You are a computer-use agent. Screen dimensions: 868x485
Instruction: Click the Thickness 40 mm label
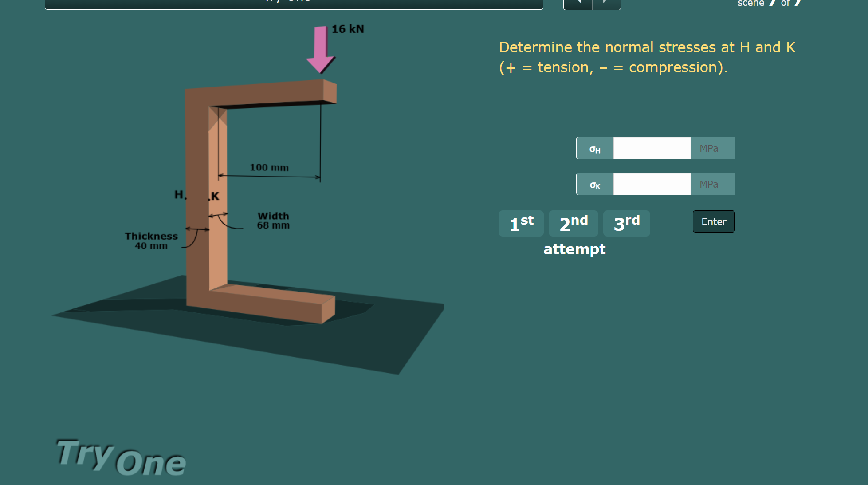(151, 241)
